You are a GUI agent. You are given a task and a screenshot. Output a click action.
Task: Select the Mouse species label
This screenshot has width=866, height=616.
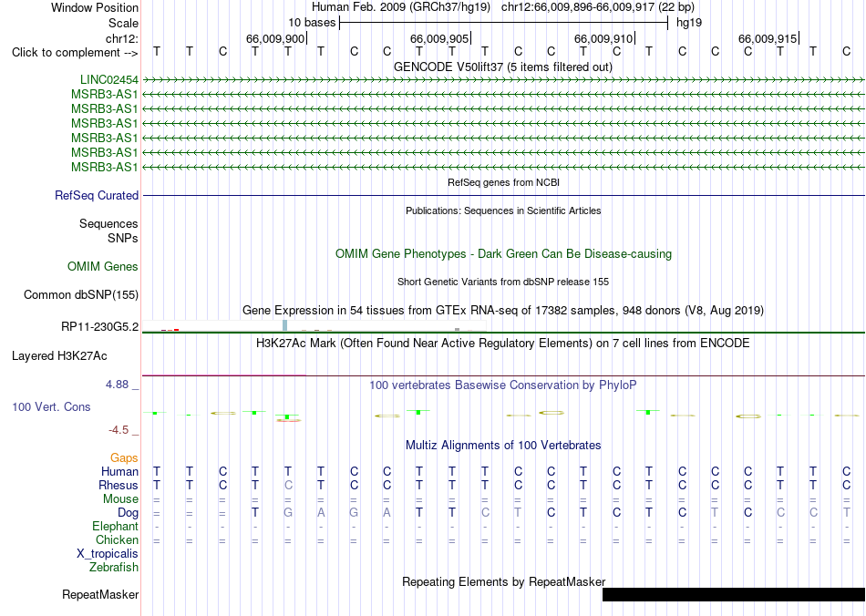pyautogui.click(x=120, y=499)
